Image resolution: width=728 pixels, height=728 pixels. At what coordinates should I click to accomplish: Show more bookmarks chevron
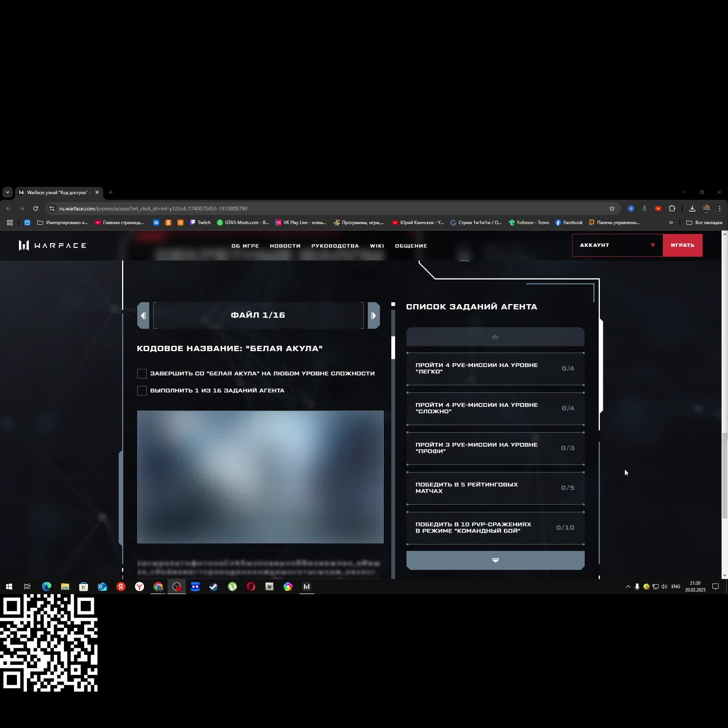(x=671, y=223)
